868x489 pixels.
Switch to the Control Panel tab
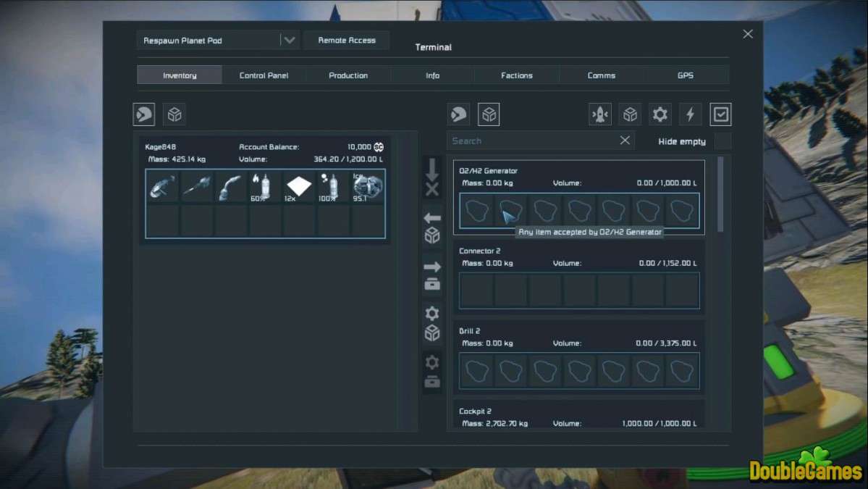click(264, 75)
